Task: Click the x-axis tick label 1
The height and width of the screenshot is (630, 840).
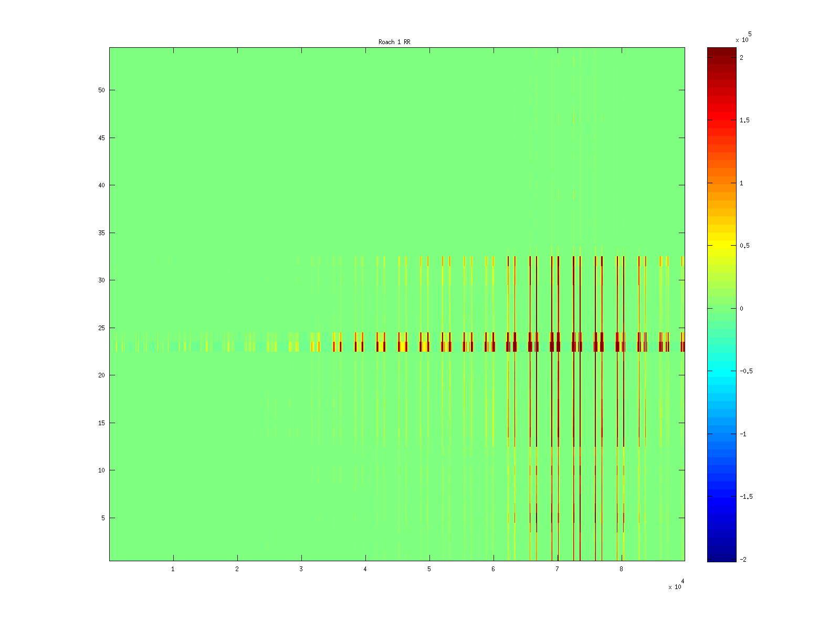Action: pyautogui.click(x=173, y=569)
